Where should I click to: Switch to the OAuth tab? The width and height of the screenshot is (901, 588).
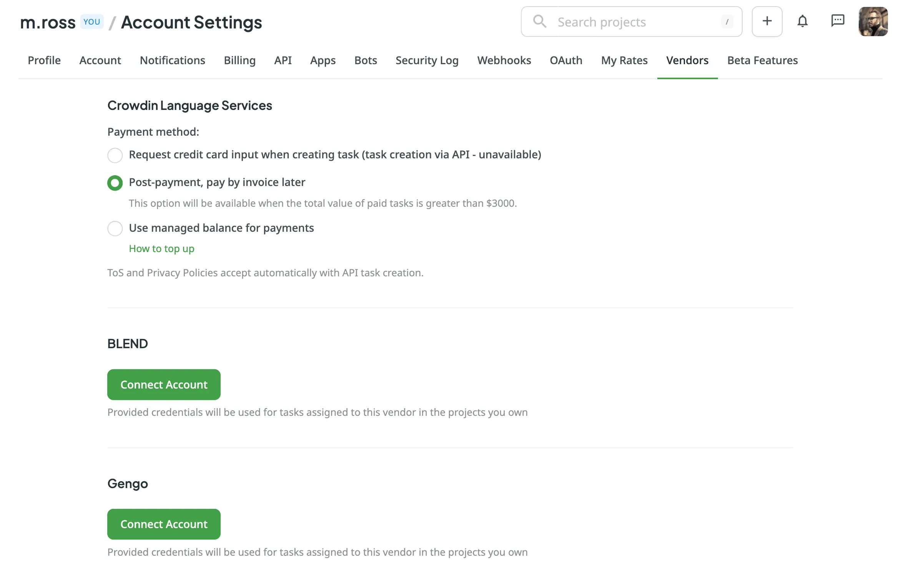(566, 60)
